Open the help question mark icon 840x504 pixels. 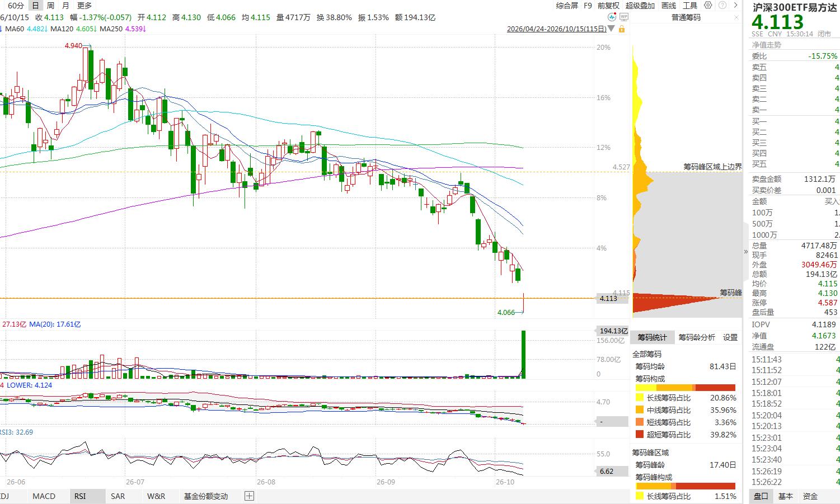click(x=722, y=5)
